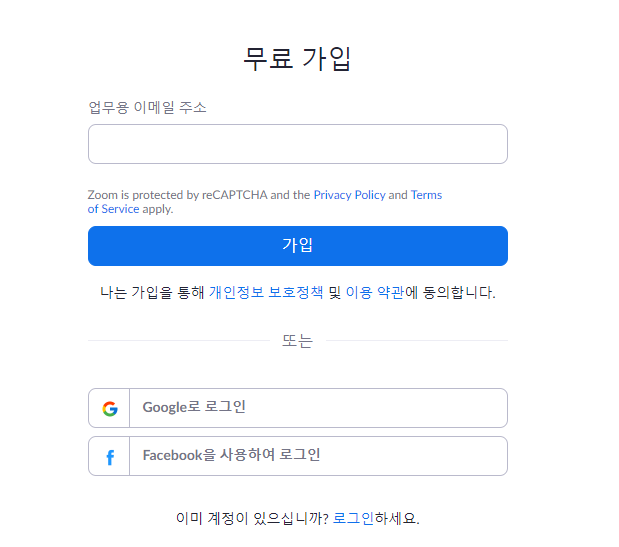Click the 또는 divider text
The height and width of the screenshot is (547, 619).
coord(297,341)
